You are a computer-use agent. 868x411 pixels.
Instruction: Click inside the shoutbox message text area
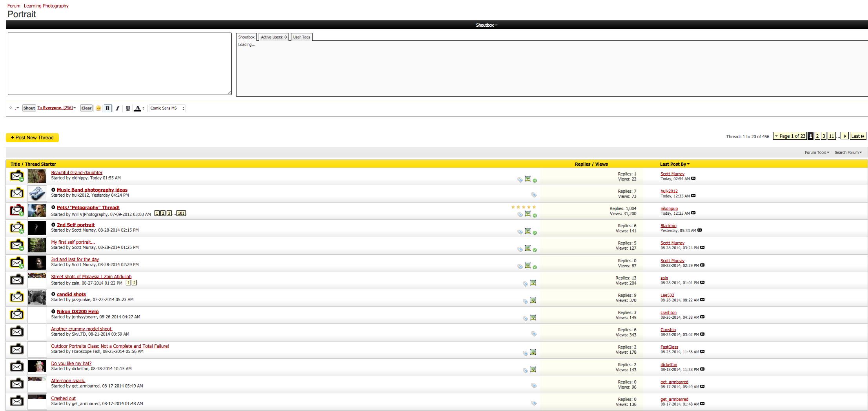[120, 64]
